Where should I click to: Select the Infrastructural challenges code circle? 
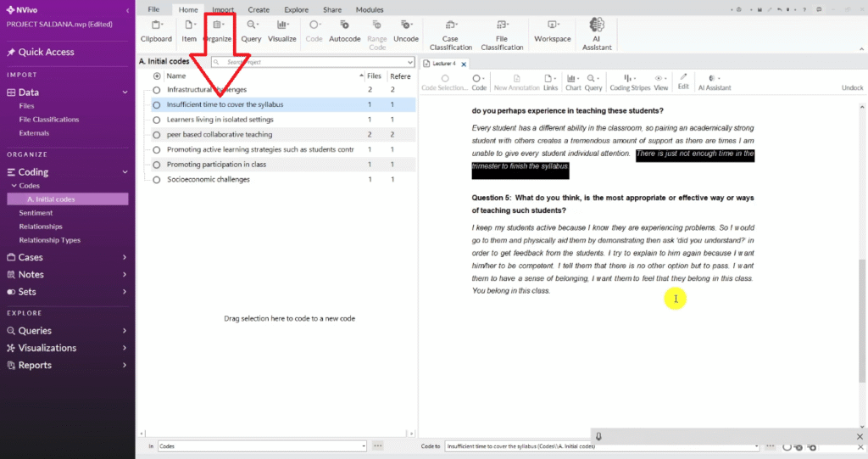[157, 90]
